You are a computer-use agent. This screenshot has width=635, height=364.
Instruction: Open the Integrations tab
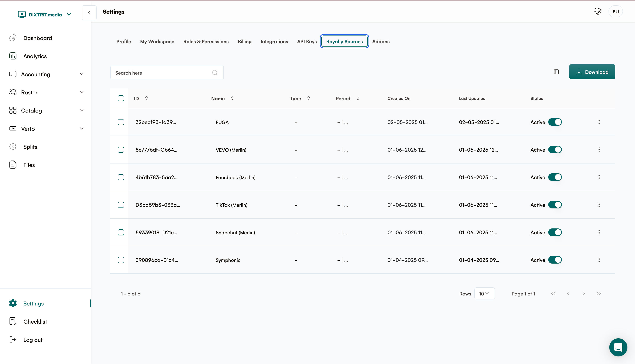tap(274, 42)
